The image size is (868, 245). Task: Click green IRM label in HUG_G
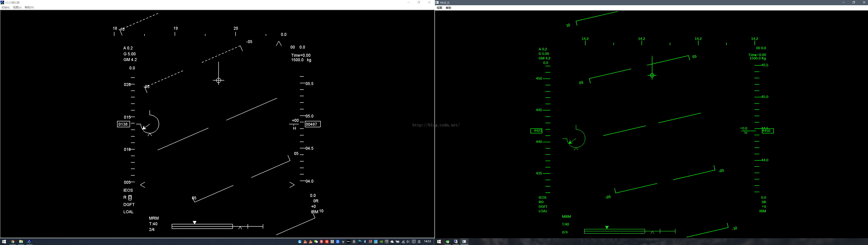tap(762, 211)
